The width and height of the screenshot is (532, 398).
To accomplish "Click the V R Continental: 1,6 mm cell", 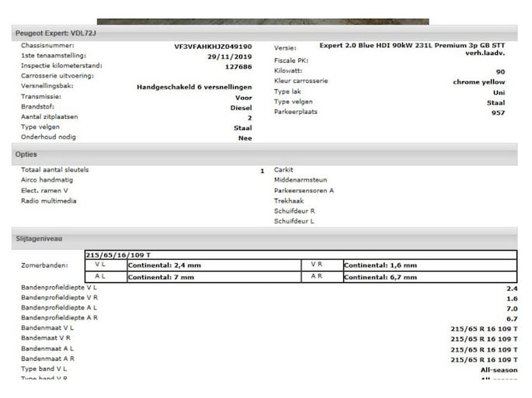I will coord(381,265).
